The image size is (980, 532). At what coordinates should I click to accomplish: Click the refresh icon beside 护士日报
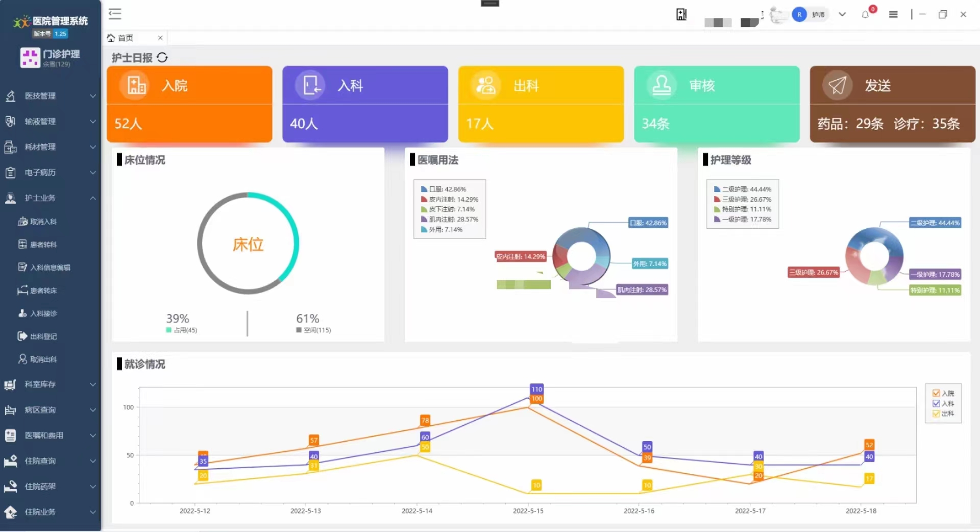pos(162,58)
